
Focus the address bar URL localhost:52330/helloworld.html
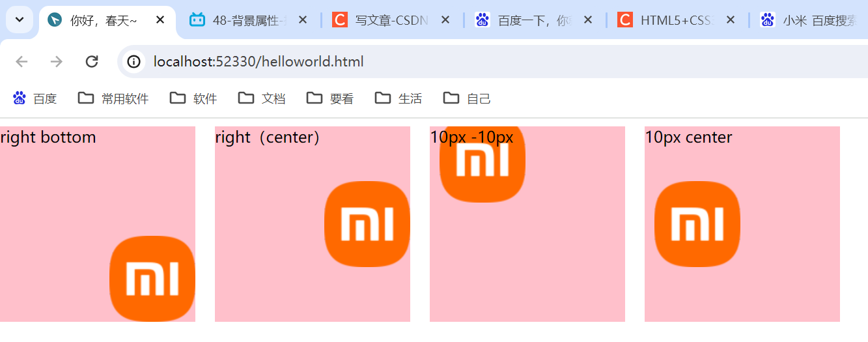pyautogui.click(x=259, y=62)
